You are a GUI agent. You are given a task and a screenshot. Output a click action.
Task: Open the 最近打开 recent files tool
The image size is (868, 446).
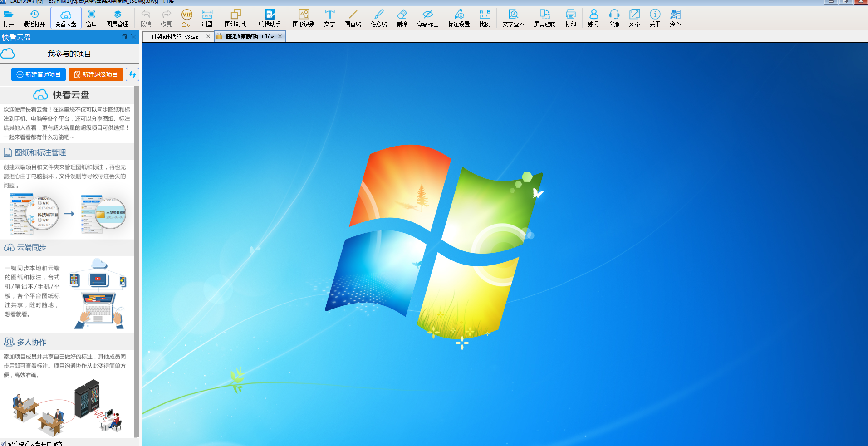tap(34, 18)
